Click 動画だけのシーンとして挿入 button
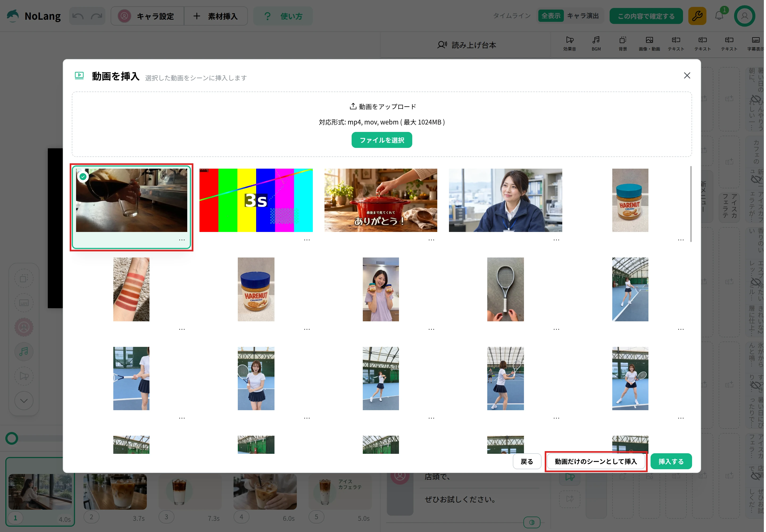This screenshot has height=532, width=766. [596, 461]
